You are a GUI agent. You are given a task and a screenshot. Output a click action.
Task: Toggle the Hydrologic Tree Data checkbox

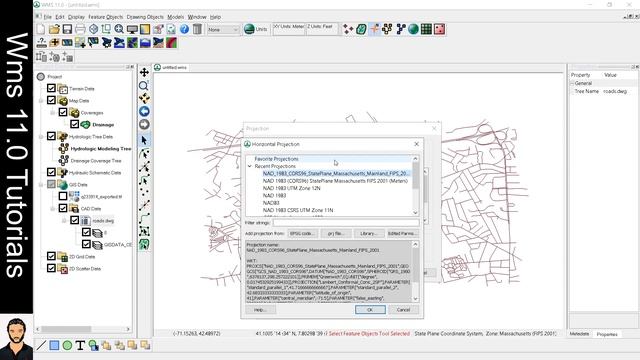tap(51, 136)
